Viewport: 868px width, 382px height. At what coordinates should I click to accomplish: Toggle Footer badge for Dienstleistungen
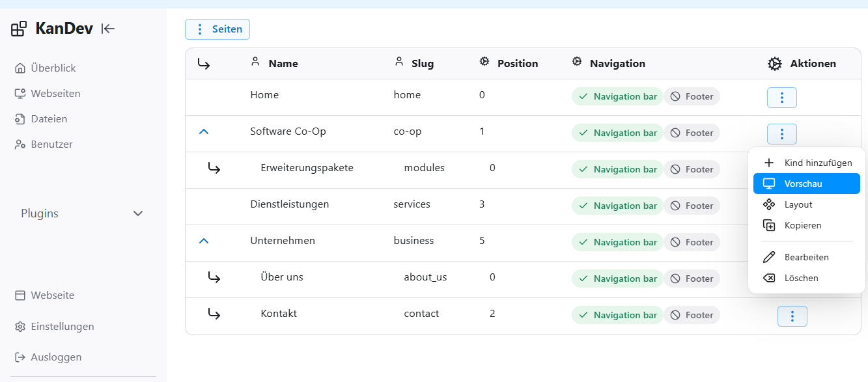[692, 206]
